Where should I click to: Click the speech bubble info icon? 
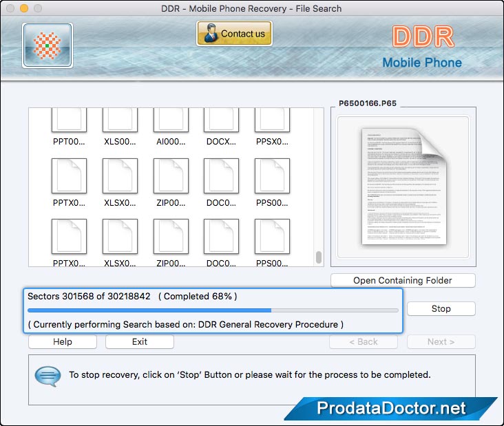point(48,376)
